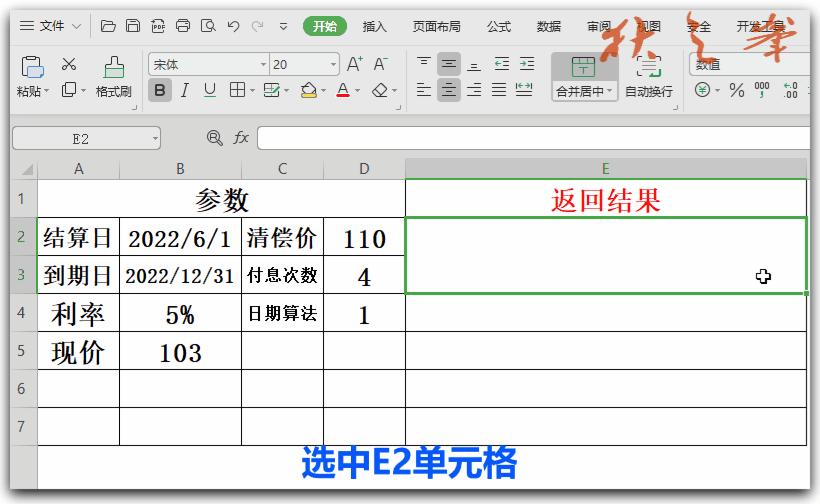Screen dimensions: 820x504
Task: Click the eraser clear formatting icon
Action: [x=380, y=90]
